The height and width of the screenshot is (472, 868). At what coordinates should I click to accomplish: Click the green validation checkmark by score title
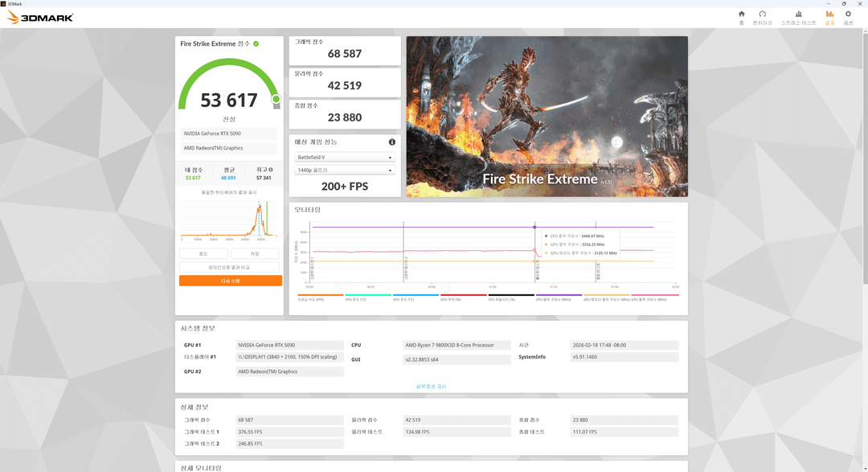pyautogui.click(x=256, y=43)
